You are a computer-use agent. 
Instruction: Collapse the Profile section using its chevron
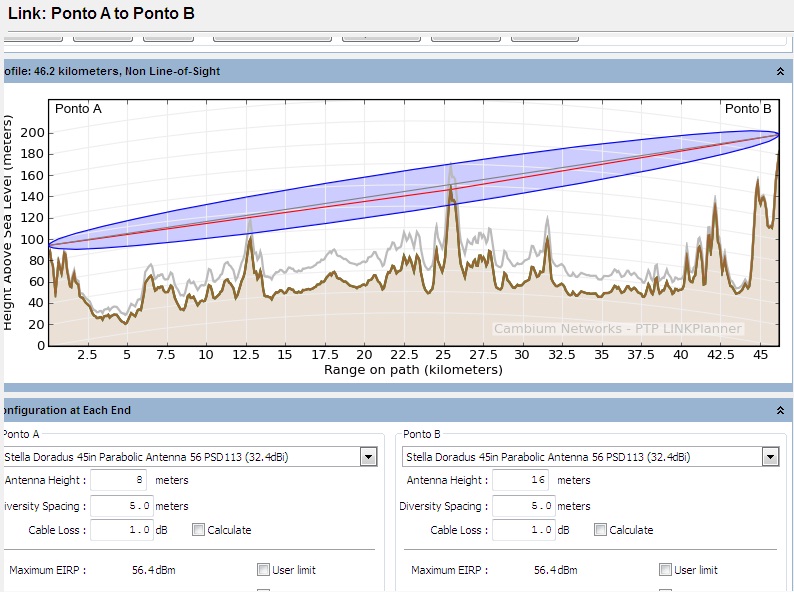[x=779, y=72]
